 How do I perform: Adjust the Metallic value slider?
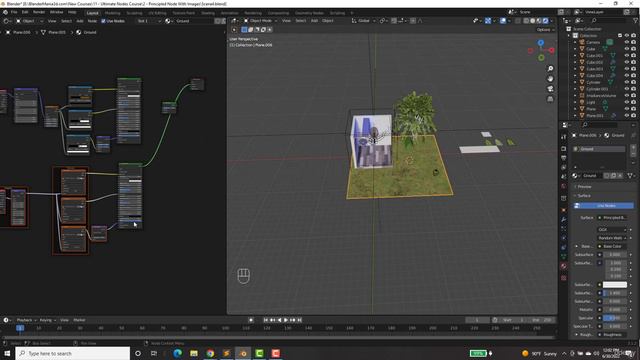coord(615,309)
